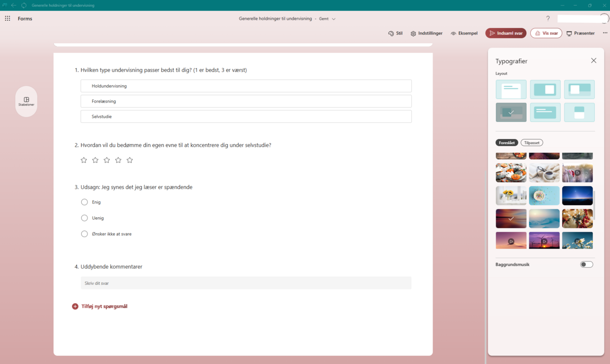Click the question mark help icon

[548, 18]
